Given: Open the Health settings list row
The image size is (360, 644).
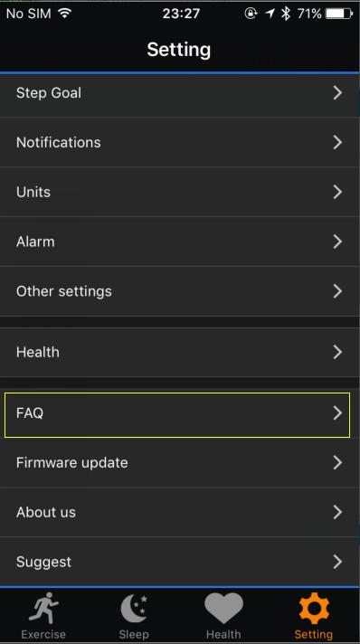Looking at the screenshot, I should [x=180, y=352].
